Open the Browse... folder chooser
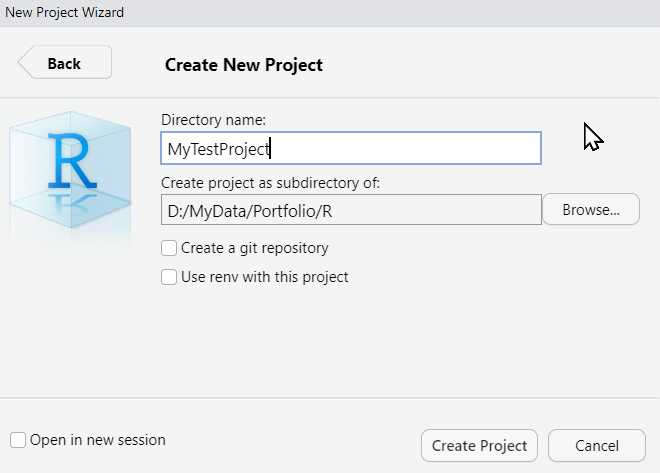This screenshot has width=660, height=473. click(x=591, y=210)
